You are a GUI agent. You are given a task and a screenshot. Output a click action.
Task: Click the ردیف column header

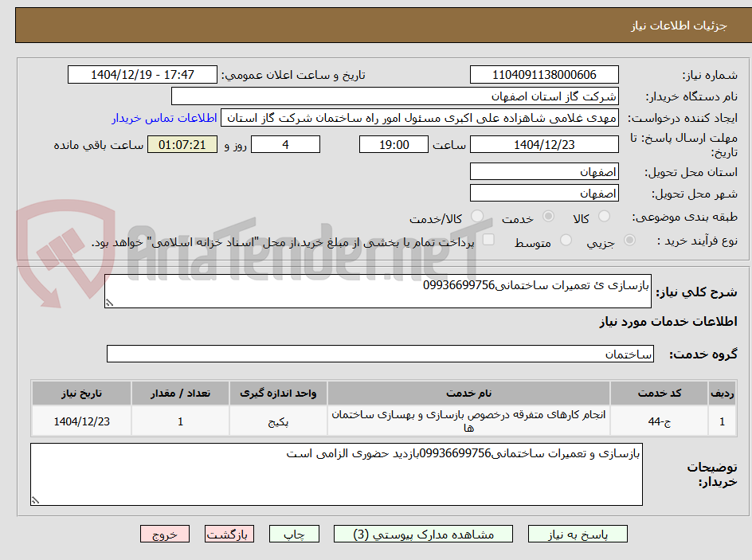tap(722, 394)
